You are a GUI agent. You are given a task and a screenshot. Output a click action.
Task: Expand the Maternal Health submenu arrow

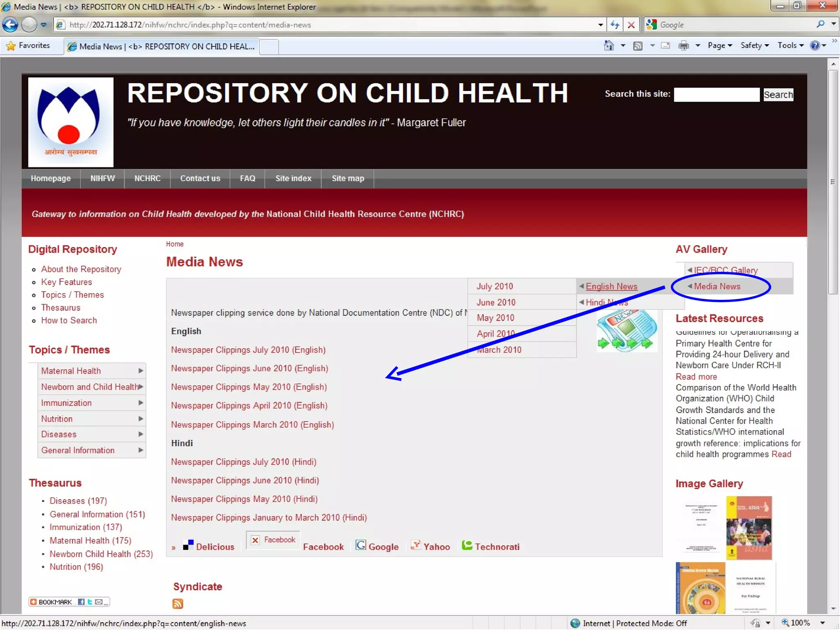tap(141, 371)
